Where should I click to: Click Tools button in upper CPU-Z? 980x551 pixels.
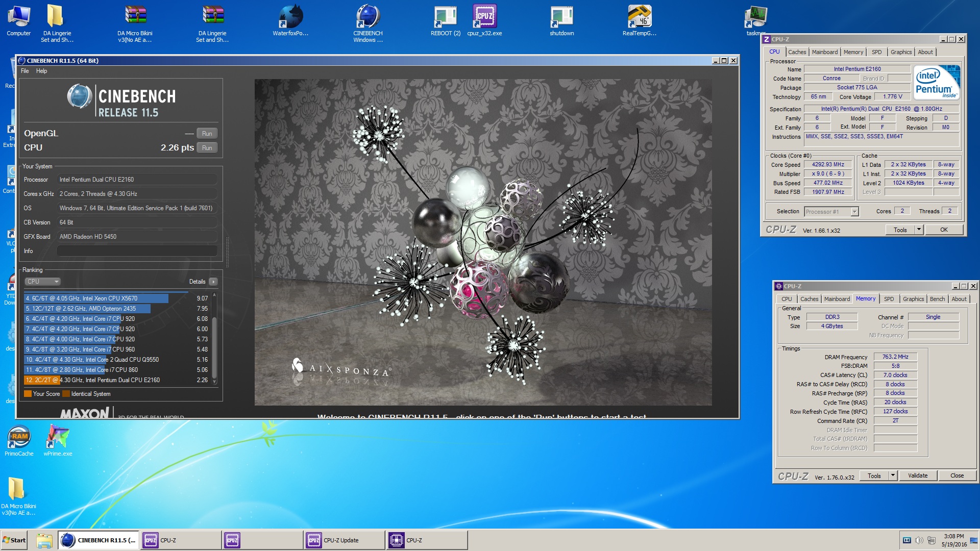pyautogui.click(x=900, y=230)
